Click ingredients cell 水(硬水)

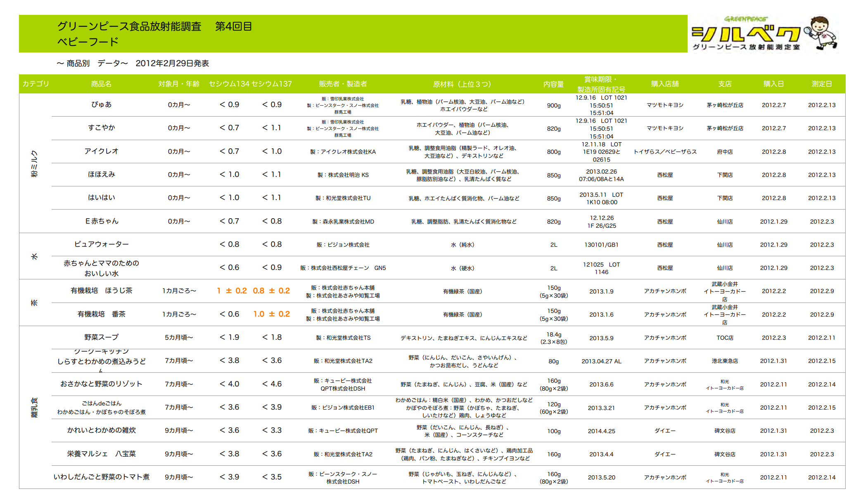462,268
